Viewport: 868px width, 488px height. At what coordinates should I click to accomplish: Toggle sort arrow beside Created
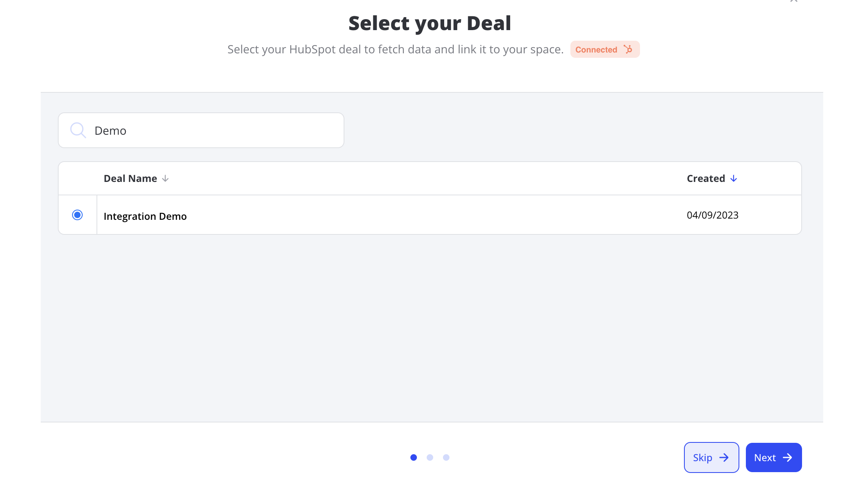pos(734,179)
